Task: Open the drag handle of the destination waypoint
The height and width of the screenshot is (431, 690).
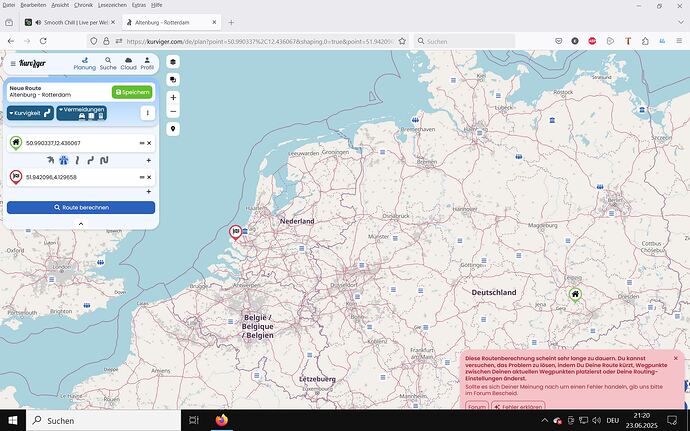Action: point(142,177)
